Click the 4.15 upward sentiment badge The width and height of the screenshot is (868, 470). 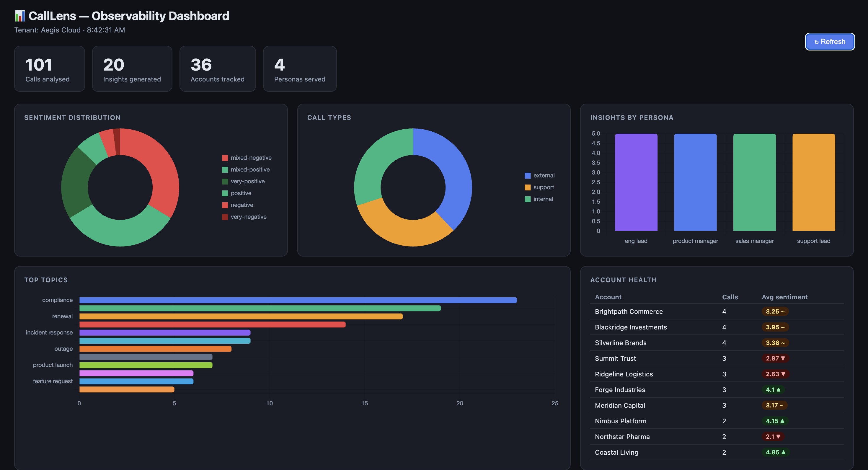(x=775, y=421)
